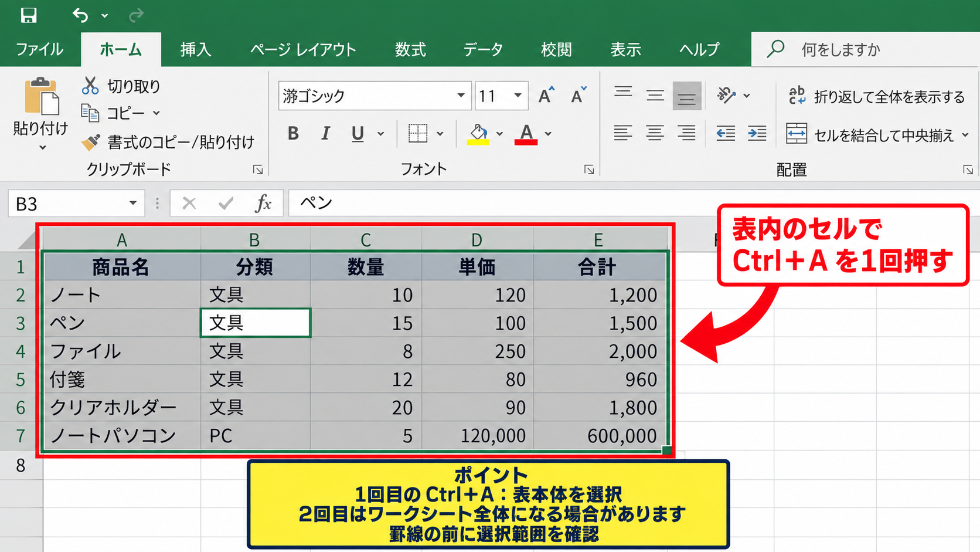
Task: Switch to the 挿入 tab
Action: click(x=195, y=49)
